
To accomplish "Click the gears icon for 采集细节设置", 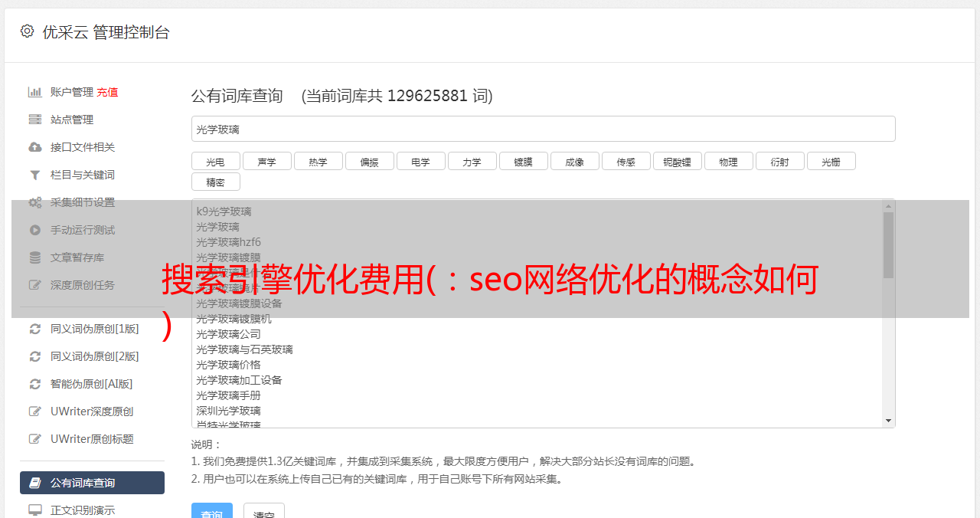I will coord(34,202).
